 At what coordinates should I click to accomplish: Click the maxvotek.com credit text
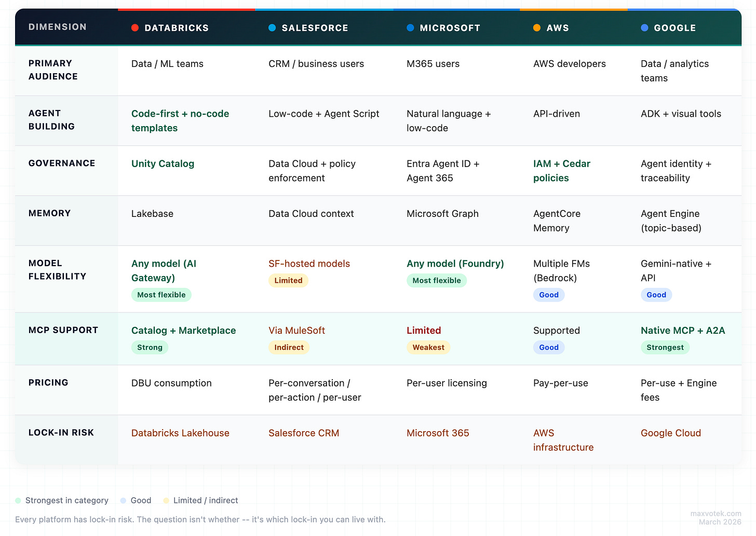click(716, 514)
